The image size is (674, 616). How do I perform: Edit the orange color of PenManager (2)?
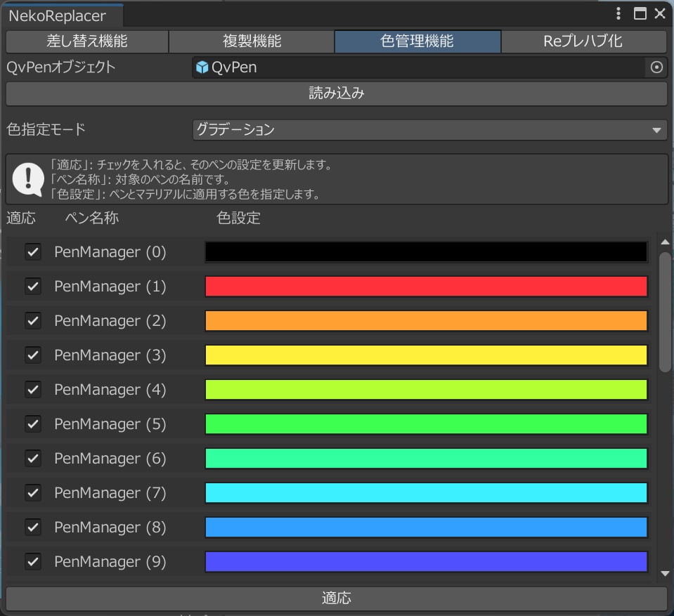(x=425, y=320)
